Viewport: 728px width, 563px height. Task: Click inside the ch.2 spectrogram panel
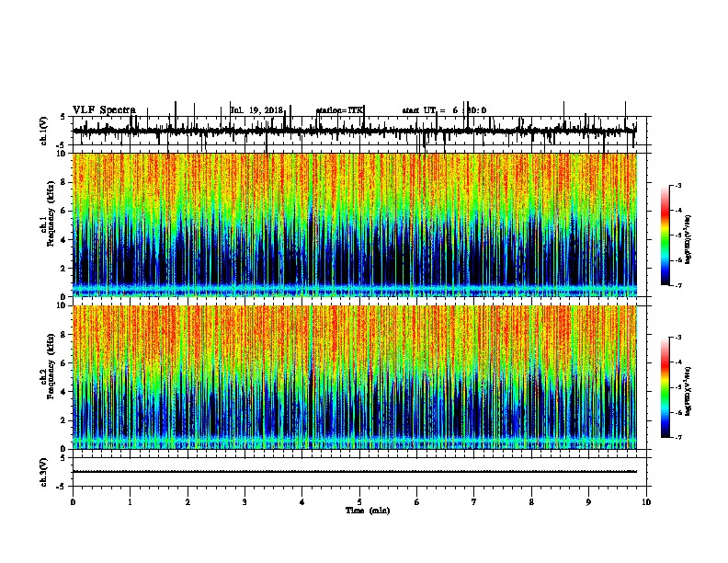[354, 377]
